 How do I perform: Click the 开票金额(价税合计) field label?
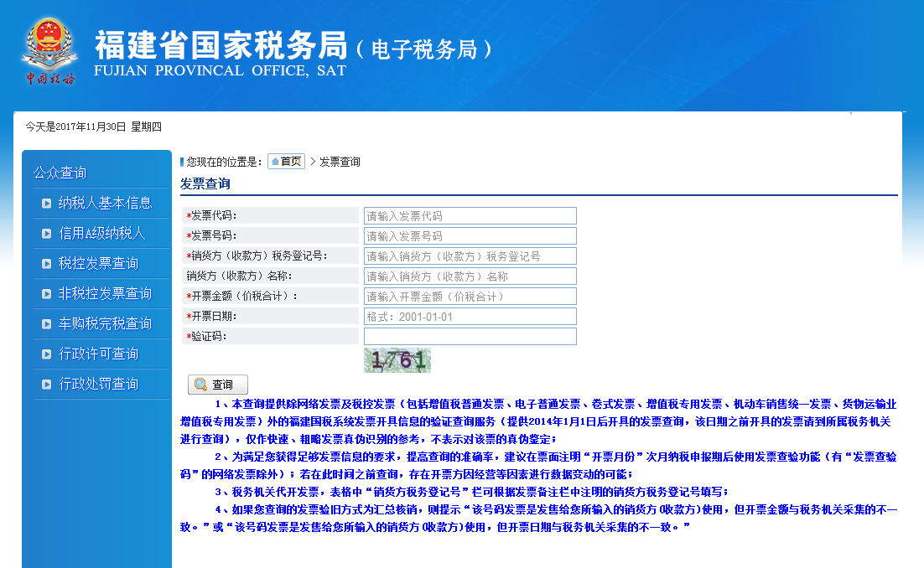(242, 296)
